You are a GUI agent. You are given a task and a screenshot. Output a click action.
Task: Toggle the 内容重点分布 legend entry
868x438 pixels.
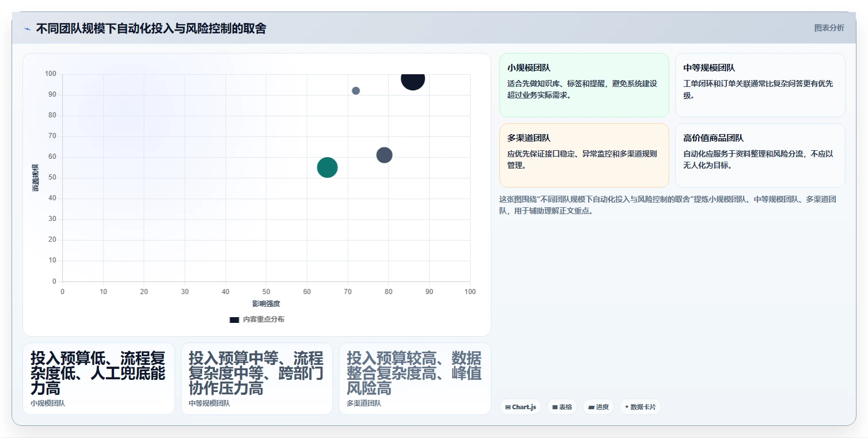point(257,319)
